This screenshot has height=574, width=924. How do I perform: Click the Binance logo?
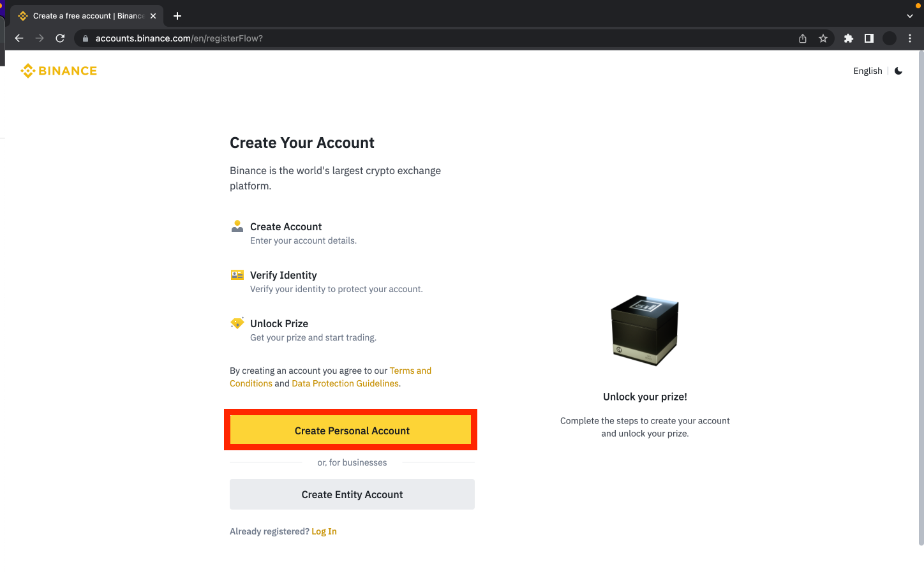[x=59, y=71]
